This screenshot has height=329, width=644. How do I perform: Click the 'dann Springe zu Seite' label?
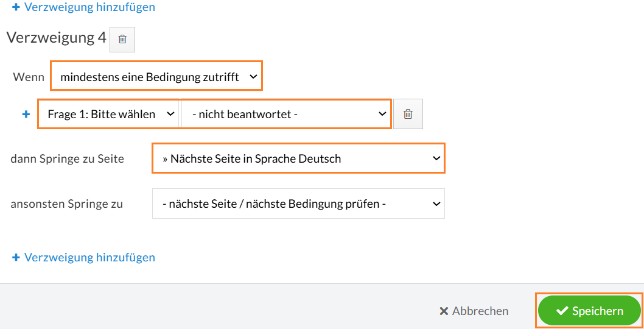coord(68,158)
